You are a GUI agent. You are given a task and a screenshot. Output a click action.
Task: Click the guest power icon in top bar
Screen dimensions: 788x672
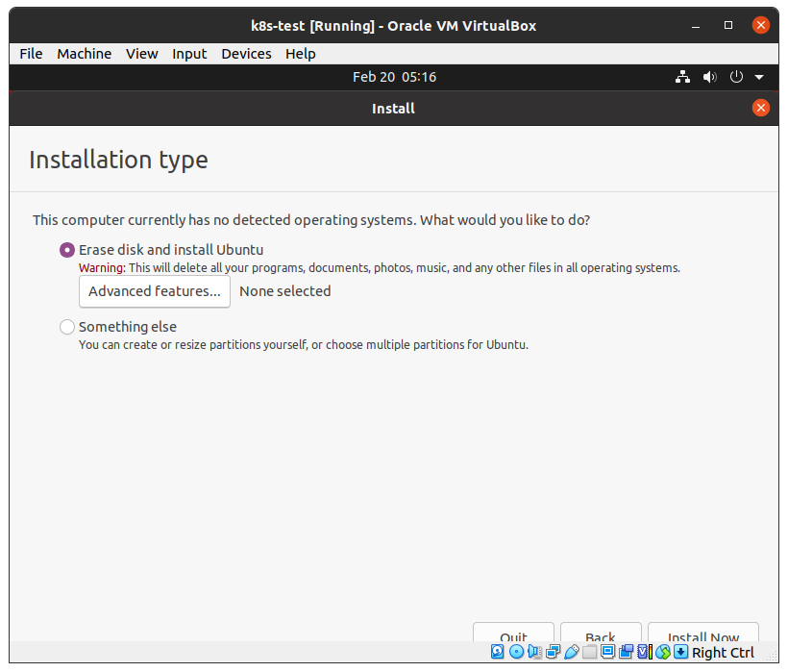(736, 77)
